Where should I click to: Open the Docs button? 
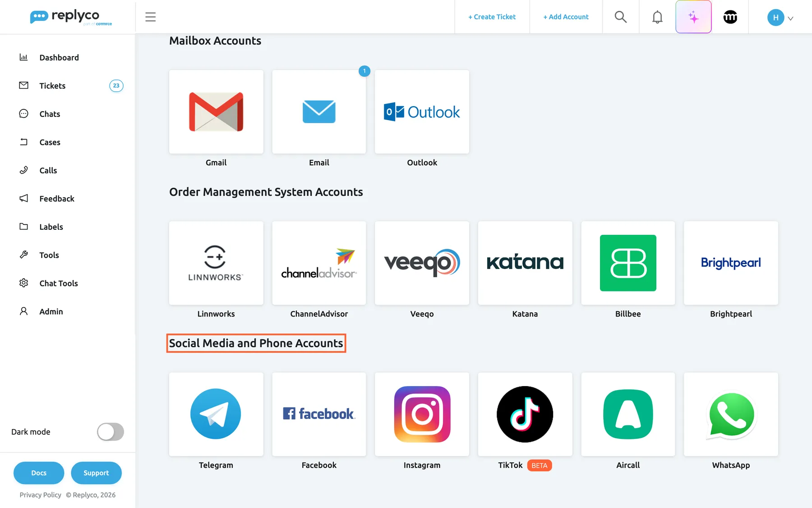(x=39, y=473)
